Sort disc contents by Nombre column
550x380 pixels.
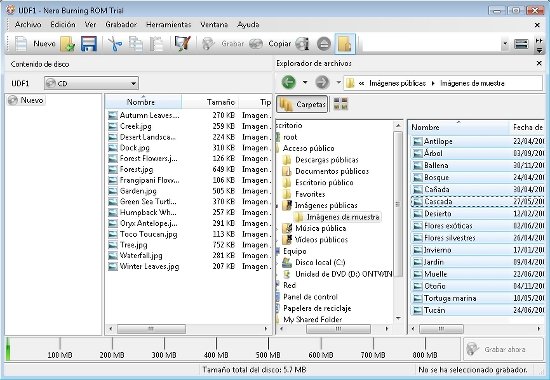coord(143,102)
